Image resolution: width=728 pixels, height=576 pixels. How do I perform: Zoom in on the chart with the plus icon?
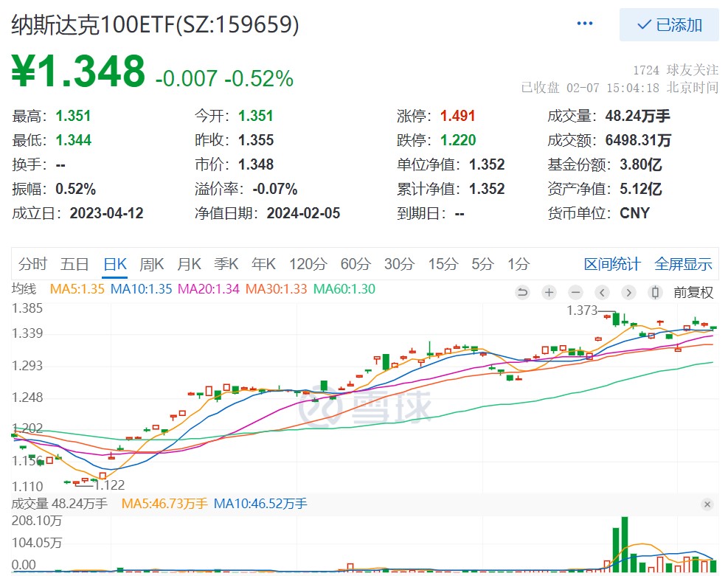click(549, 293)
